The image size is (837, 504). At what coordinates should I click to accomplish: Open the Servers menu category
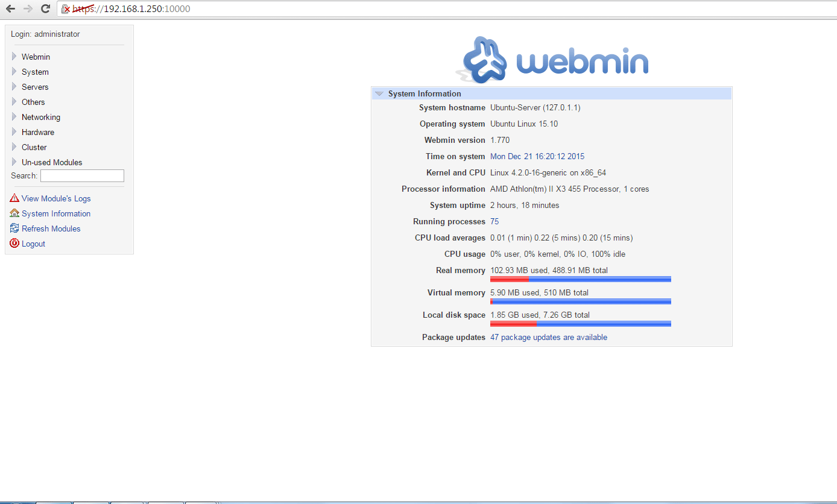(35, 87)
